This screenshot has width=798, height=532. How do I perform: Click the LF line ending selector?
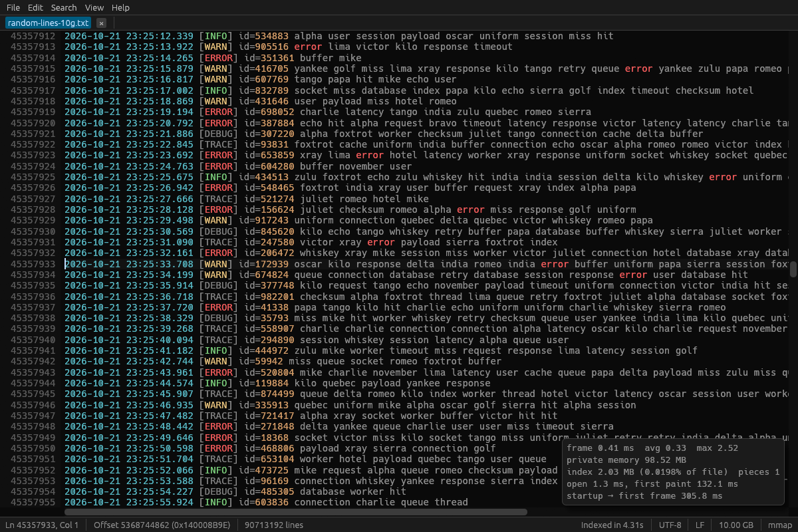tap(699, 525)
